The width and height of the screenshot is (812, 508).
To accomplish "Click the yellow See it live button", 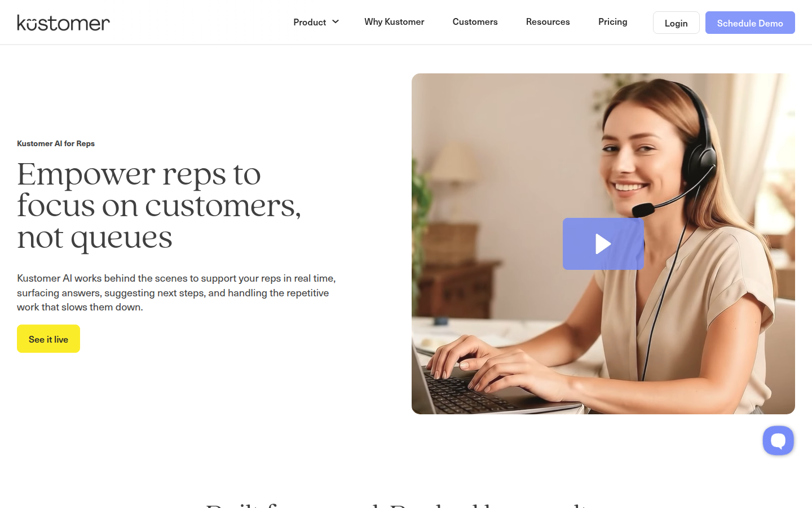I will [x=48, y=339].
